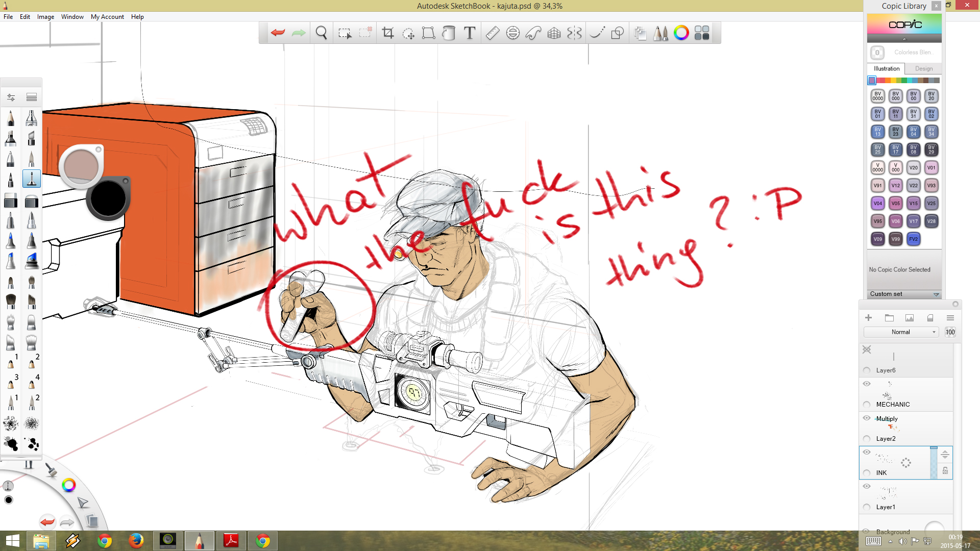Open the Help menu

pyautogui.click(x=137, y=17)
